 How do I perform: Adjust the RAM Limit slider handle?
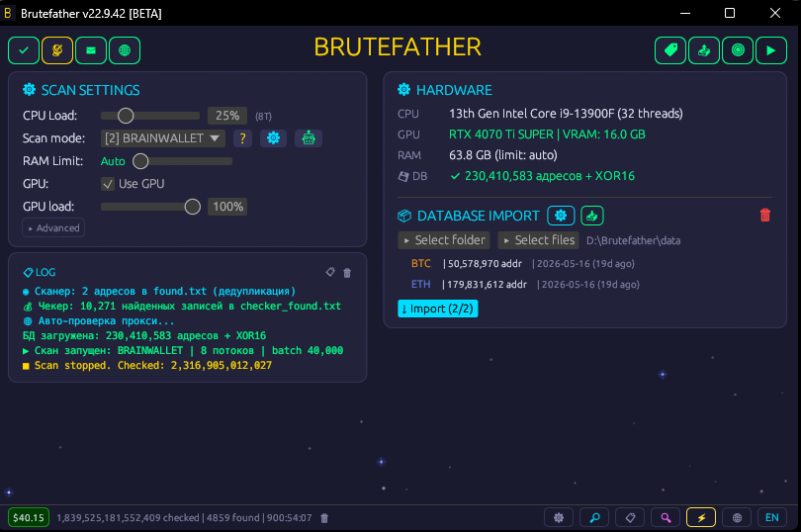[x=140, y=161]
